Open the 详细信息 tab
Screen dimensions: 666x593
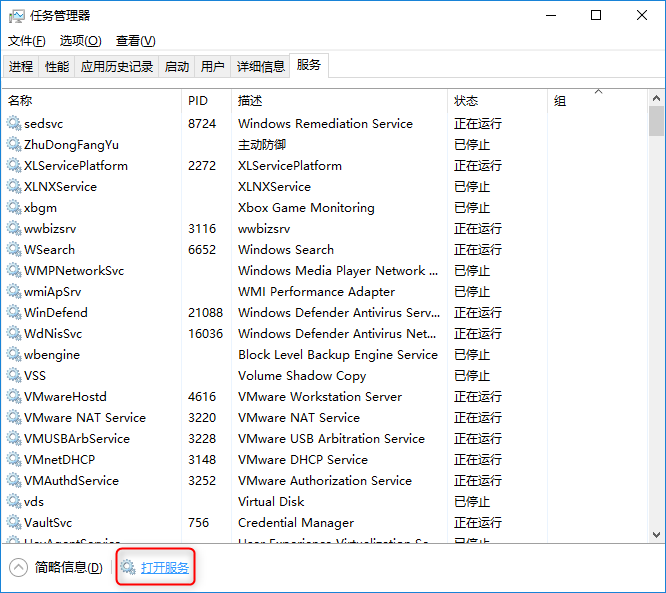260,66
